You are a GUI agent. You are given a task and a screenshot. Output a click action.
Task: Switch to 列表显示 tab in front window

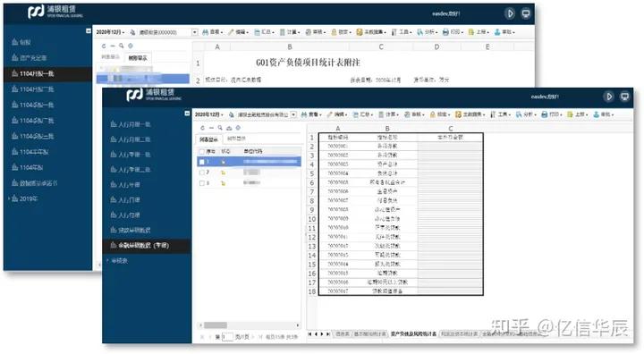208,139
